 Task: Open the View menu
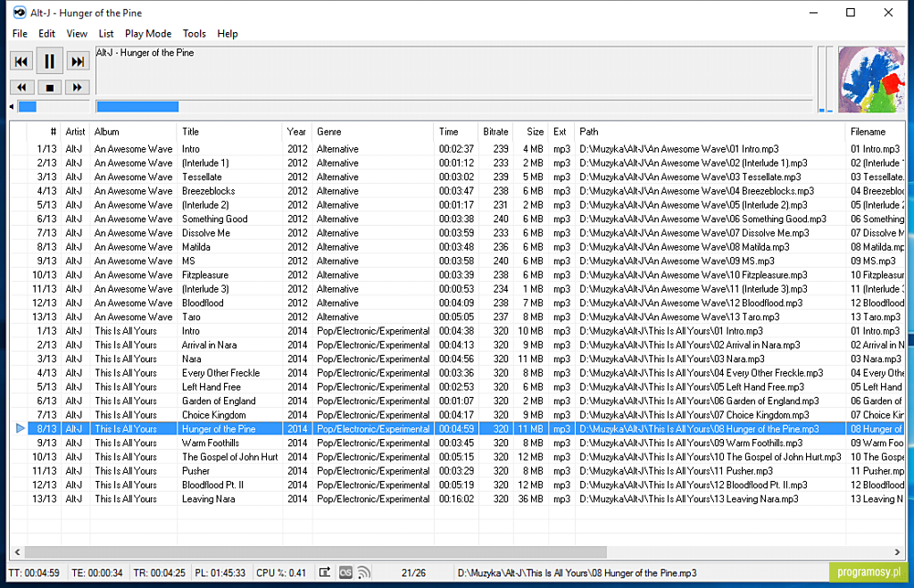click(x=77, y=34)
